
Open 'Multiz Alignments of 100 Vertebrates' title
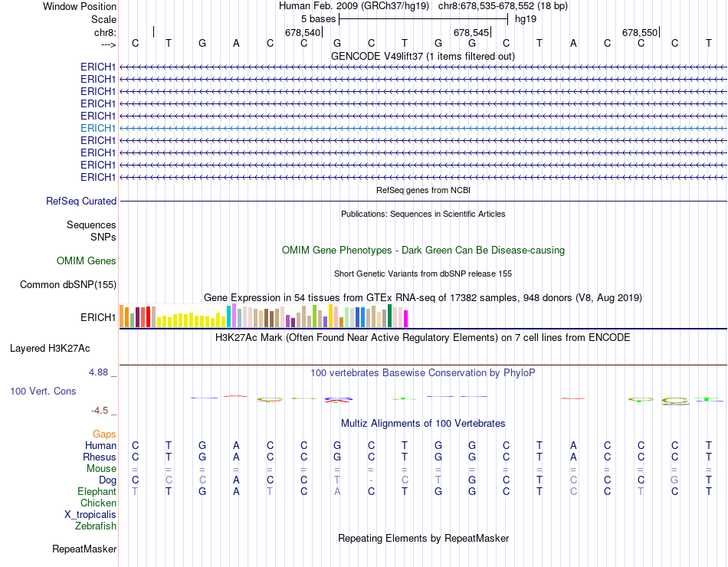(x=423, y=424)
